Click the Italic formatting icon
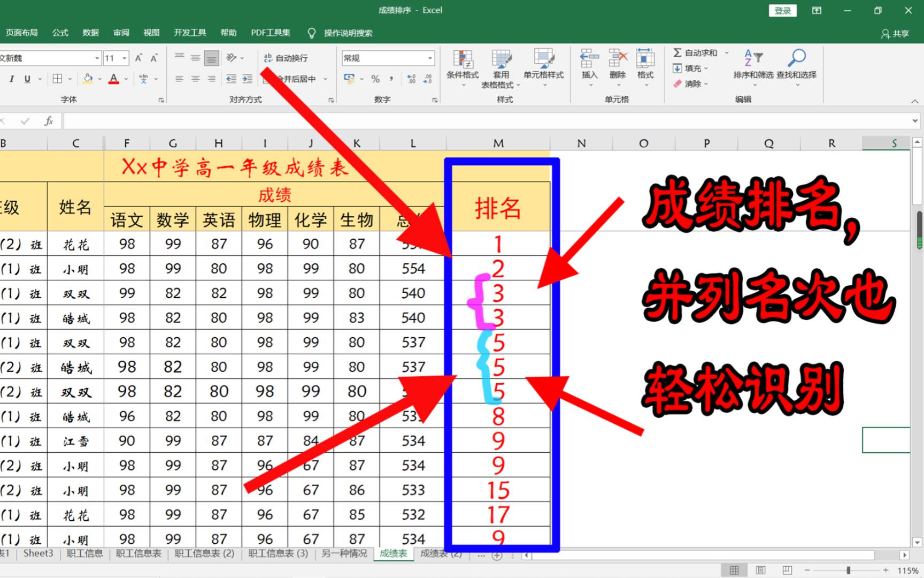924x578 pixels. click(x=11, y=79)
